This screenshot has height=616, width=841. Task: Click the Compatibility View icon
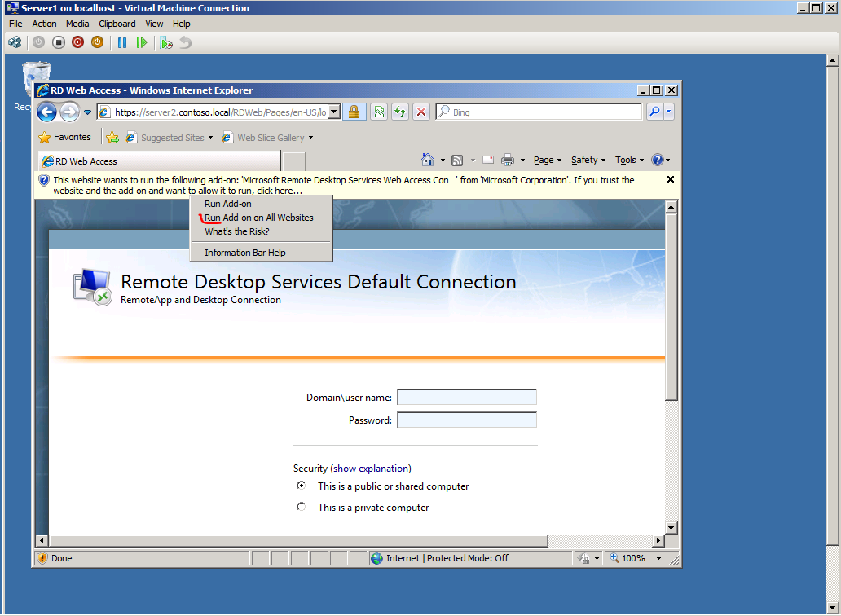379,112
